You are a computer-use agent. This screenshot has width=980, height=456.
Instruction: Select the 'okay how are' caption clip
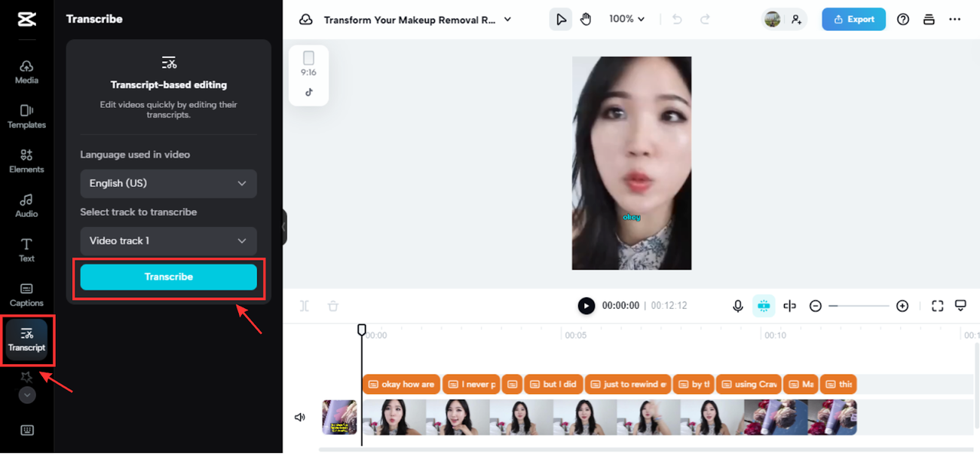point(401,384)
